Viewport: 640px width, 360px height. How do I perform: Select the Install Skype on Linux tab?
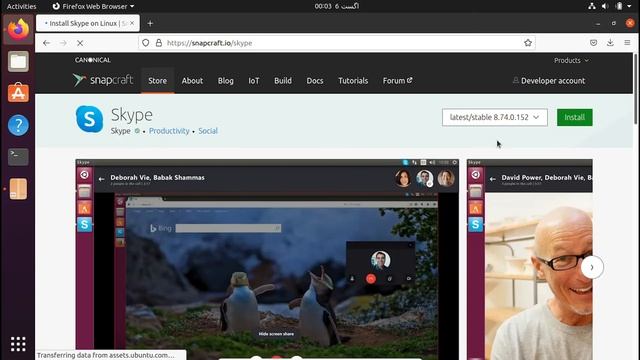click(87, 23)
